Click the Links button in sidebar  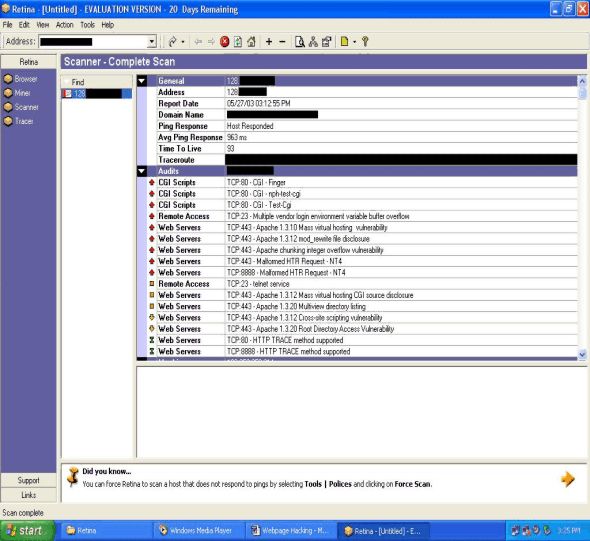pyautogui.click(x=29, y=495)
